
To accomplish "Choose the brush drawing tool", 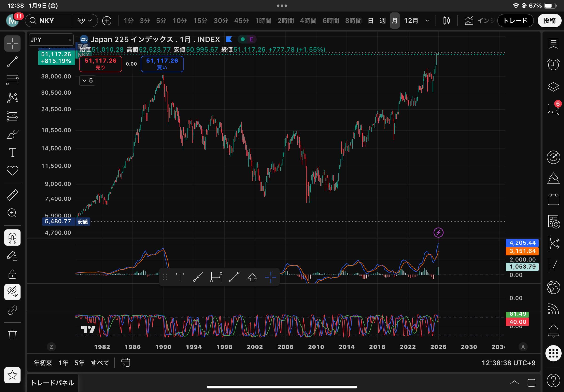I will click(12, 135).
